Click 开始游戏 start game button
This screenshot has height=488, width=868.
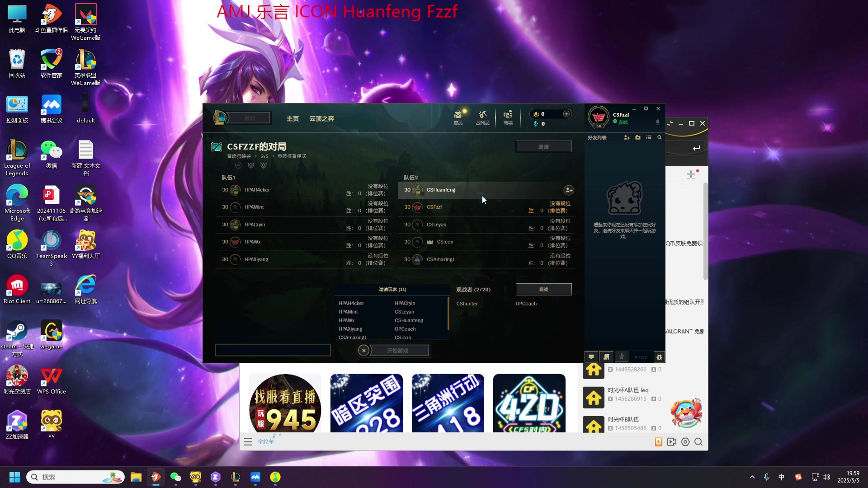click(x=398, y=350)
